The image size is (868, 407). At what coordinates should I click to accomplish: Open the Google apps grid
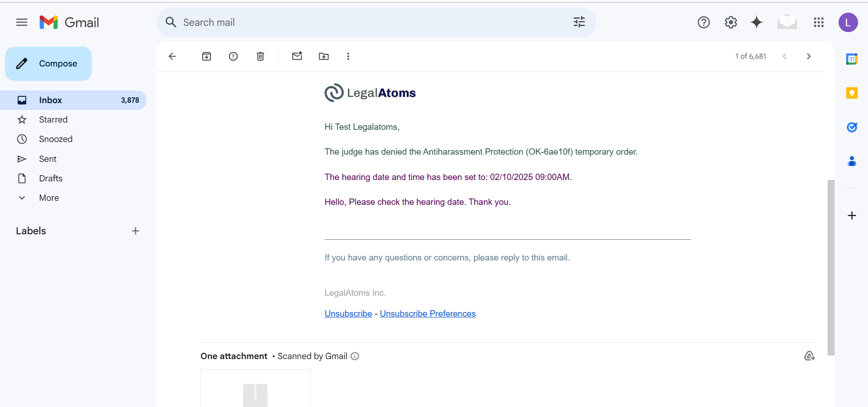click(x=819, y=22)
